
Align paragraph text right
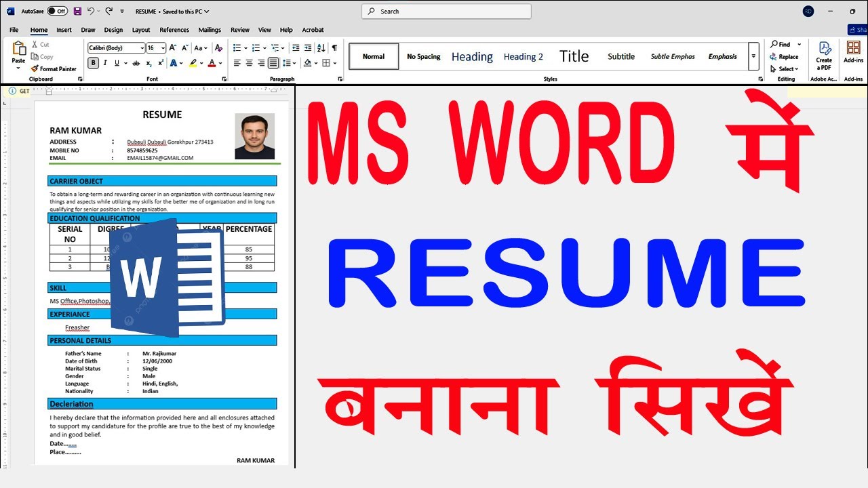pyautogui.click(x=261, y=63)
